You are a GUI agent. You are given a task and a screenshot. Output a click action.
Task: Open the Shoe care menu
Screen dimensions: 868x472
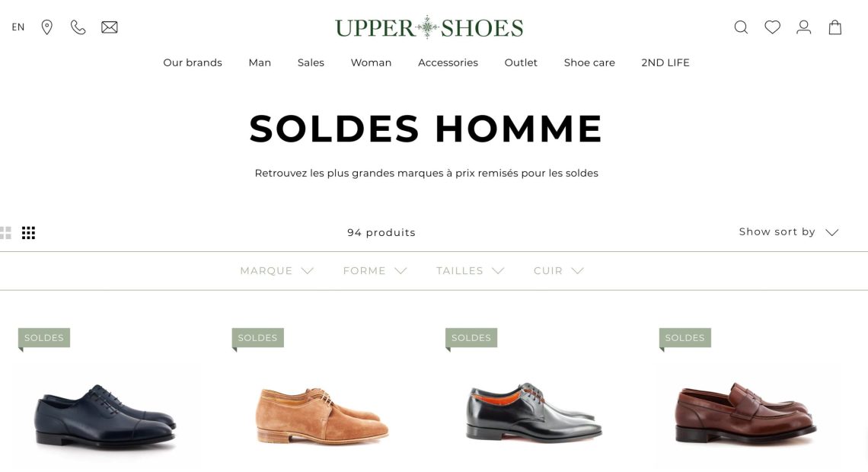[x=589, y=62]
